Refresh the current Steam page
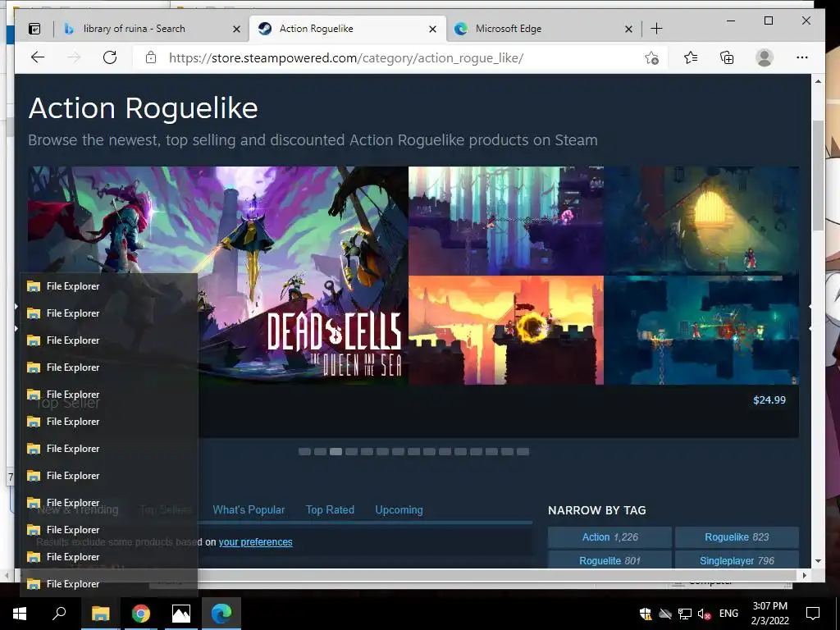840x630 pixels. (110, 57)
